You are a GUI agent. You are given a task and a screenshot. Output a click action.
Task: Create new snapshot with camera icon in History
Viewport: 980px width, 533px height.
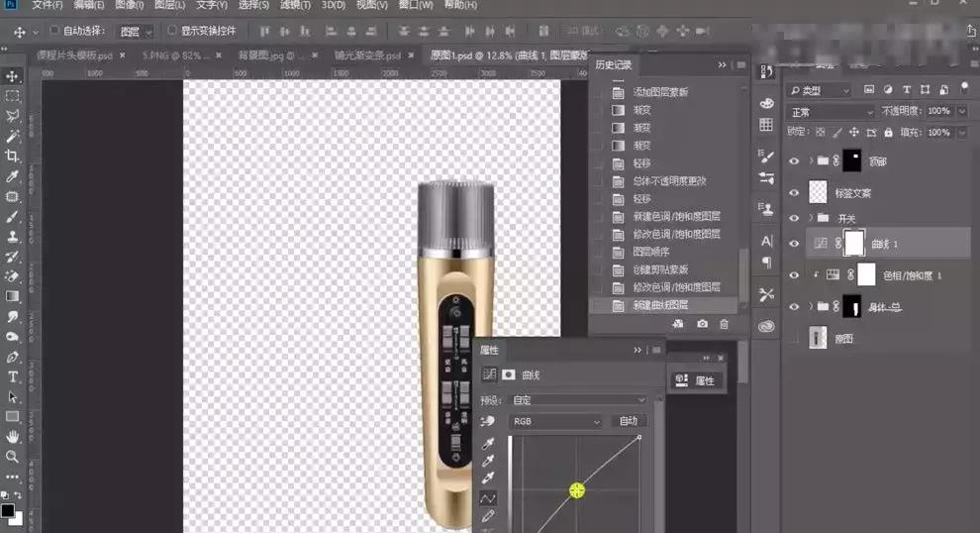[x=703, y=324]
